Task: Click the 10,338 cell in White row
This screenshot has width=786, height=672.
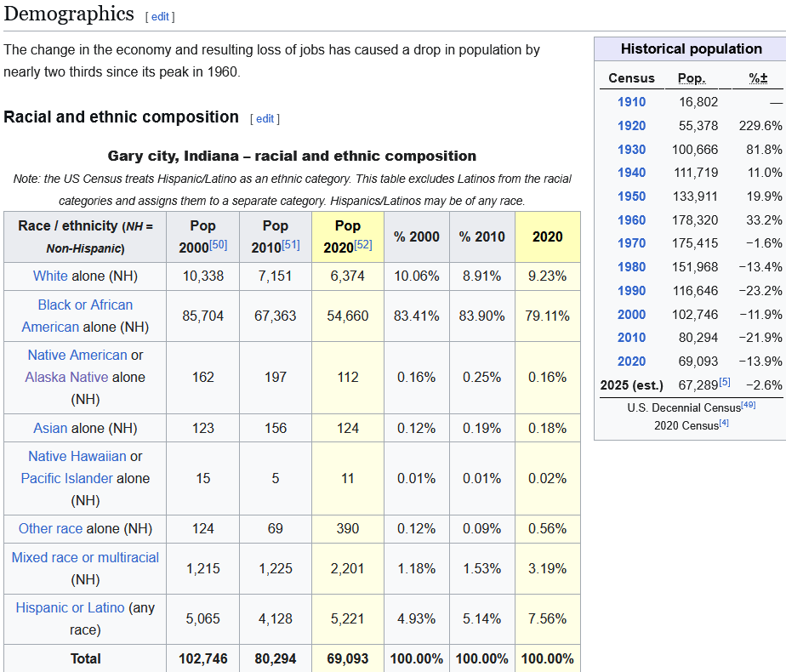Action: pos(203,276)
